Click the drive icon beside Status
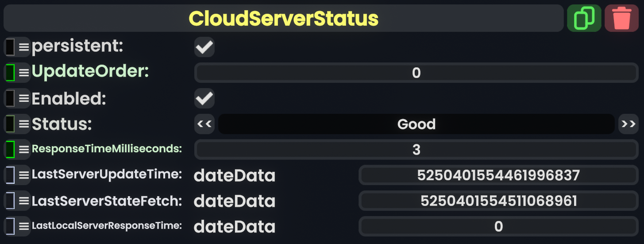Viewport: 644px width, 244px height. coord(10,124)
